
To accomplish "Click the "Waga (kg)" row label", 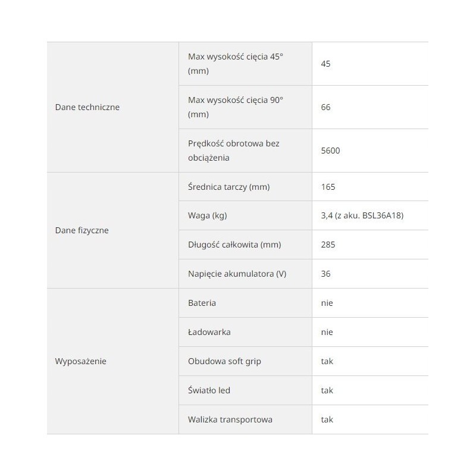I will pyautogui.click(x=207, y=216).
